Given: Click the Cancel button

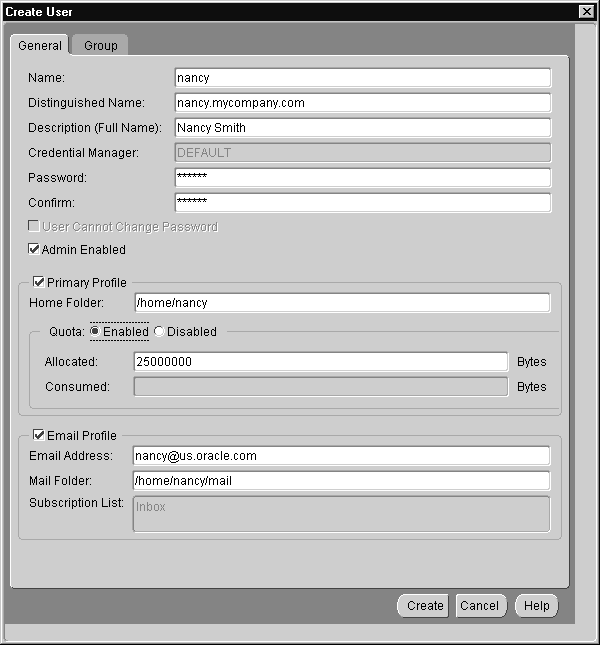Looking at the screenshot, I should click(x=481, y=606).
